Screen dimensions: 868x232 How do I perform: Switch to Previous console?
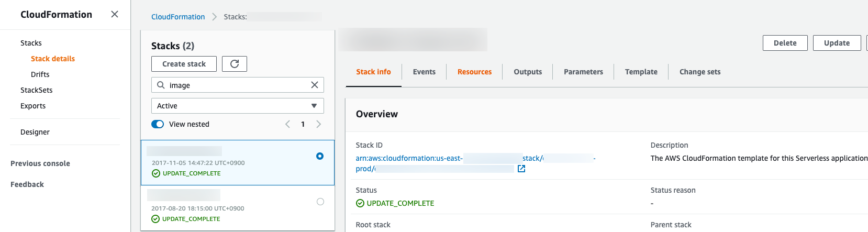click(x=40, y=163)
